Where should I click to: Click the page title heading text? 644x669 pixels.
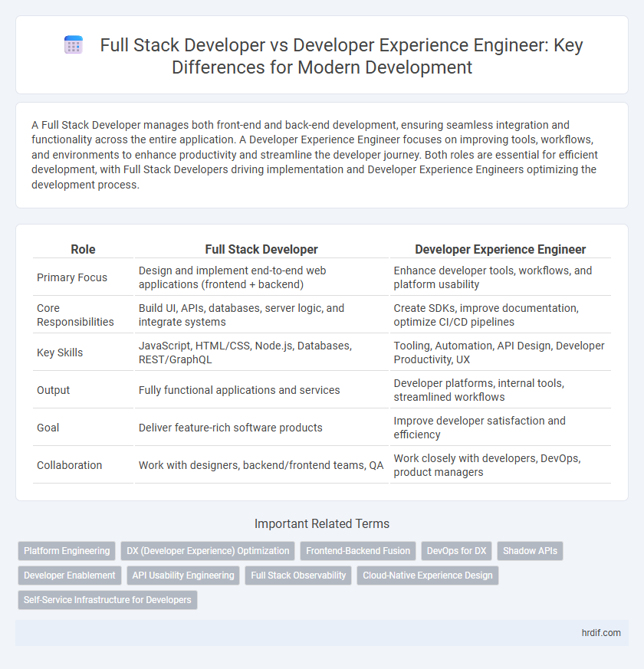coord(341,56)
